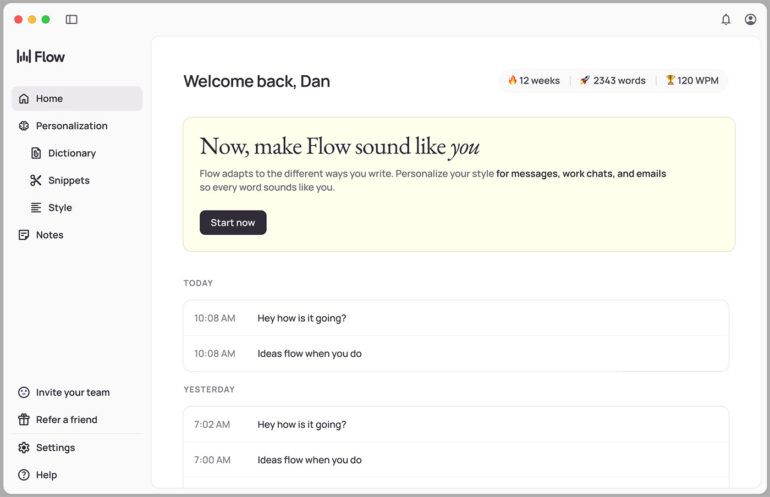
Task: Open the notifications bell
Action: coord(726,19)
